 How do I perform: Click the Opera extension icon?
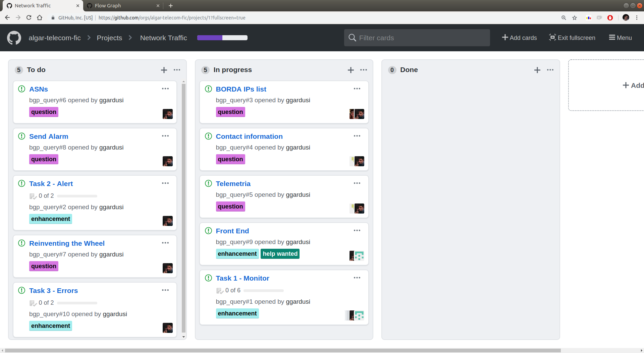610,18
